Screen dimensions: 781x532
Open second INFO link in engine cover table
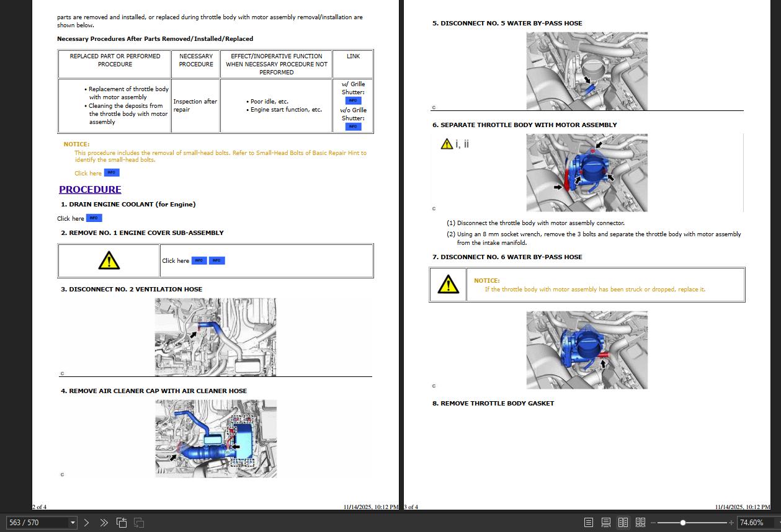pos(217,260)
